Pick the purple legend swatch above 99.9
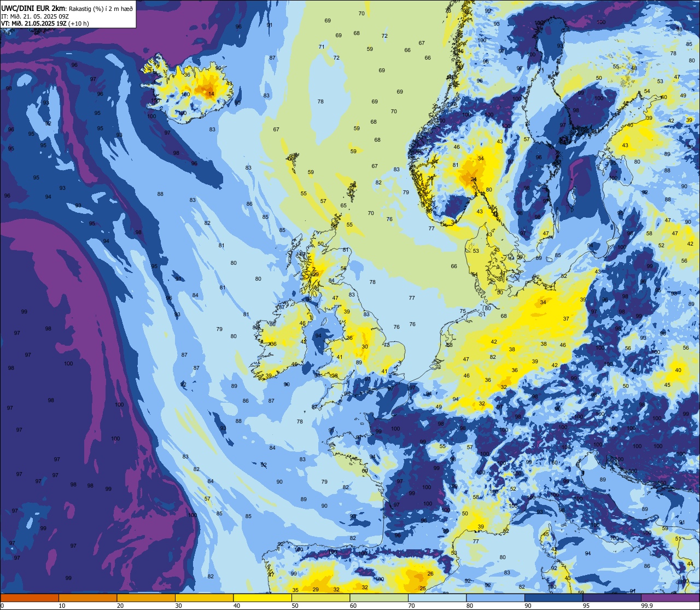 (670, 597)
